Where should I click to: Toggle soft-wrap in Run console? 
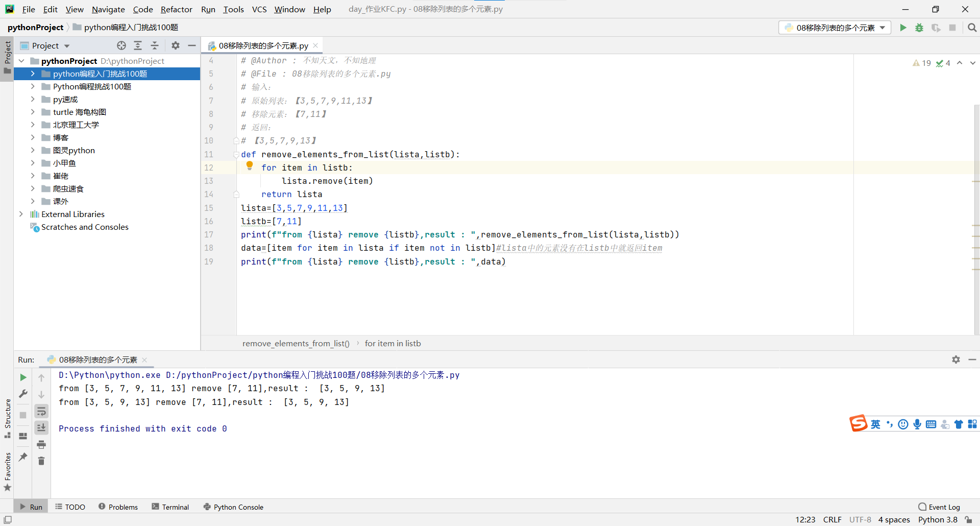click(x=41, y=411)
